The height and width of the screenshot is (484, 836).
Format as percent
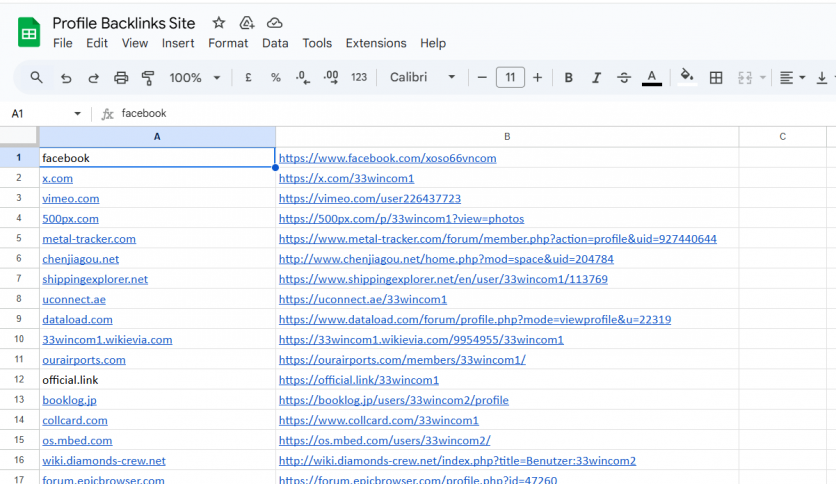coord(276,78)
